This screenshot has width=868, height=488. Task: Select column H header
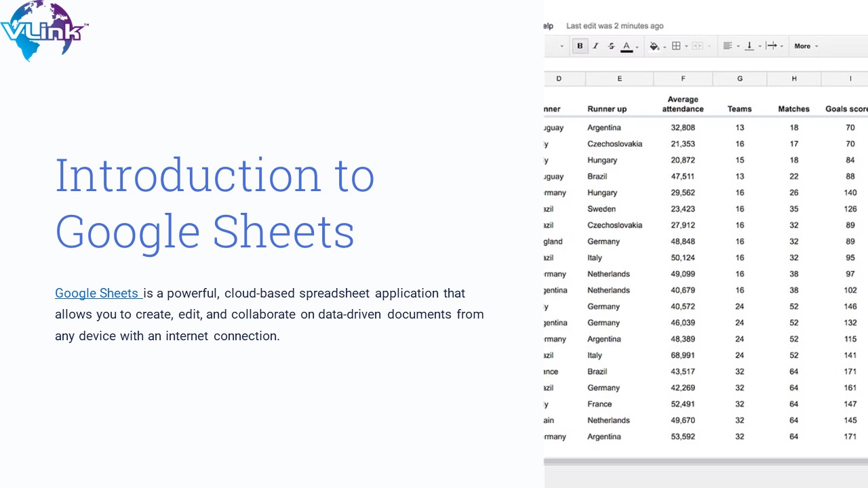coord(794,79)
